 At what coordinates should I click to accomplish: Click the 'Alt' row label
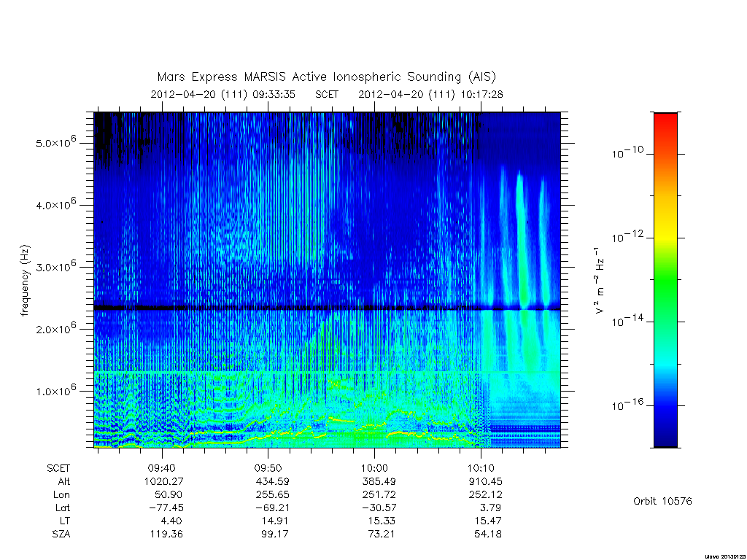64,481
